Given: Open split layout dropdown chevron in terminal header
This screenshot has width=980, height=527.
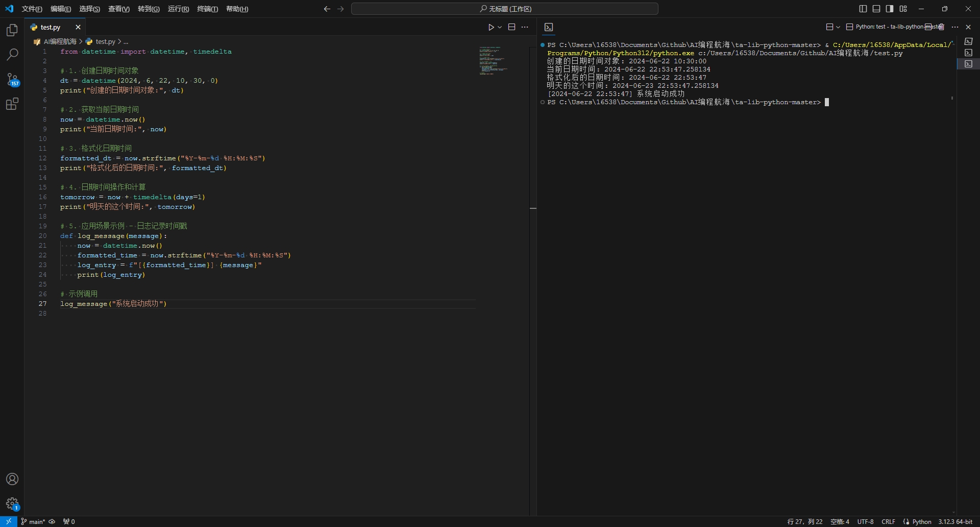Looking at the screenshot, I should pyautogui.click(x=838, y=27).
